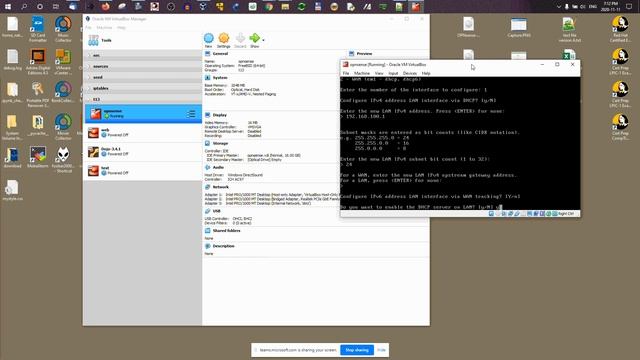Open Foobar2000 shortcut on desktop
Viewport: 640px width, 360px height.
pos(63,160)
